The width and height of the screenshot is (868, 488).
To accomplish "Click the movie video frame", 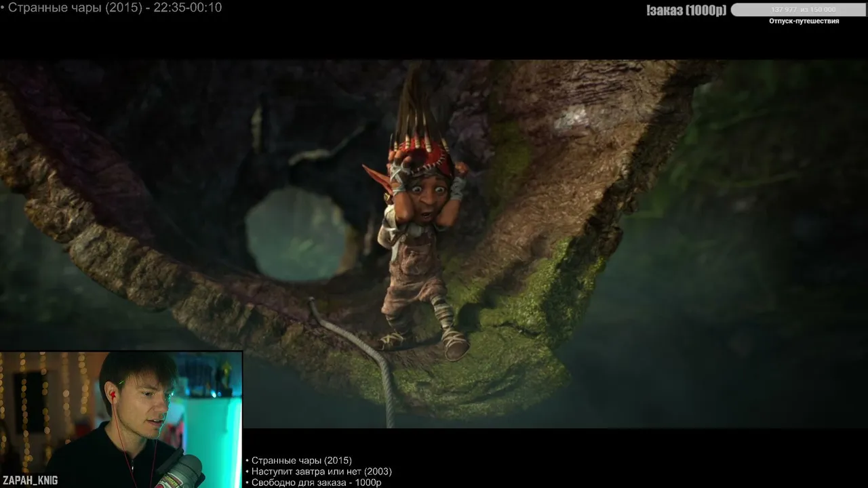I will (434, 244).
